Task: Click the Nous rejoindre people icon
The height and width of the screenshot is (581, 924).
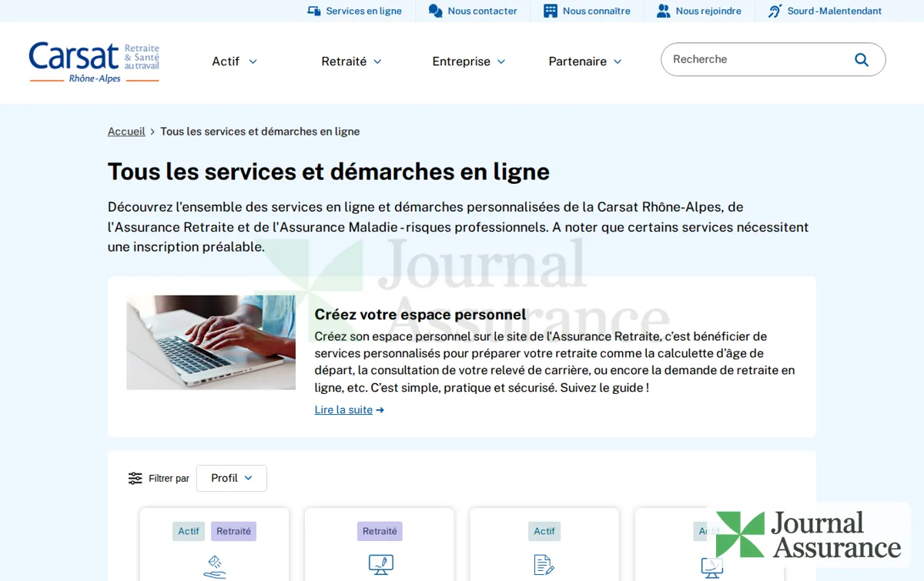Action: tap(663, 11)
